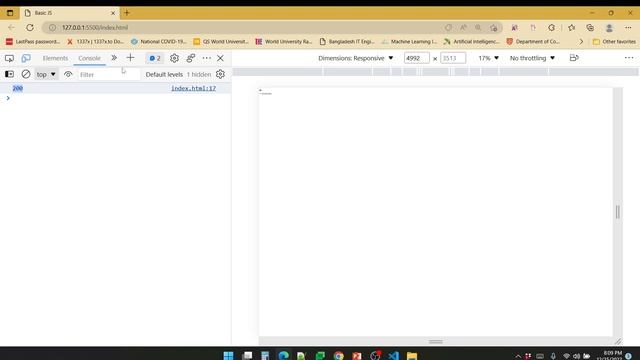Open DevTools customize three-dot menu
This screenshot has width=640, height=360.
[x=207, y=58]
